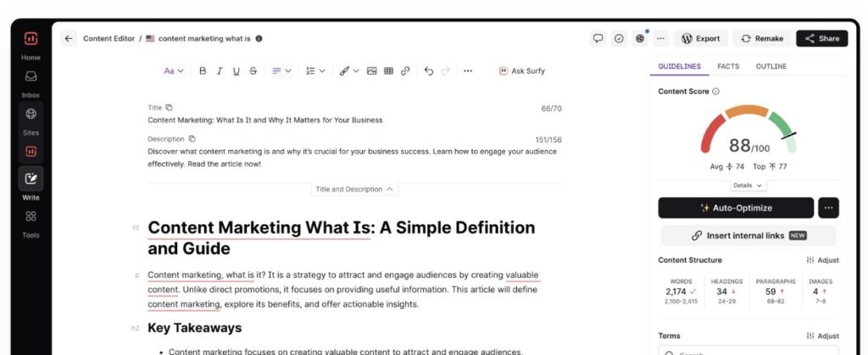Open the highlighter marker dropdown

[349, 71]
